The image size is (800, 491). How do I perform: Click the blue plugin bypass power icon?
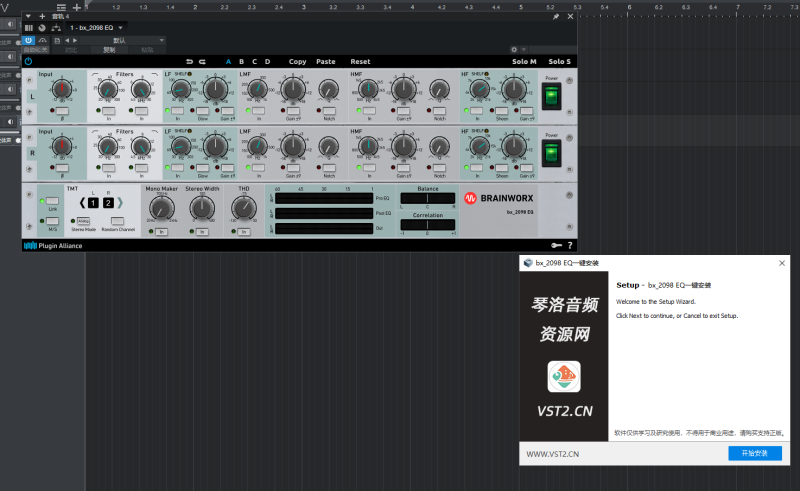click(x=28, y=62)
